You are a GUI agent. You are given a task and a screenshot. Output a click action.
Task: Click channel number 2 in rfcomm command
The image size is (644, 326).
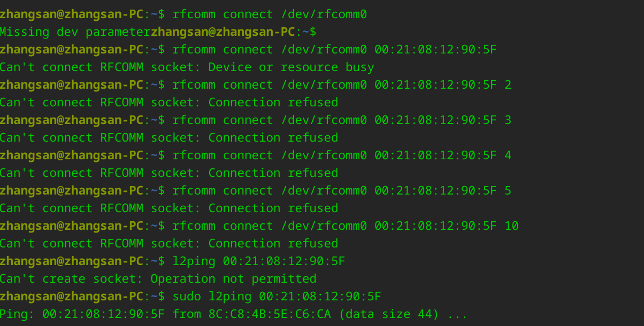point(508,85)
